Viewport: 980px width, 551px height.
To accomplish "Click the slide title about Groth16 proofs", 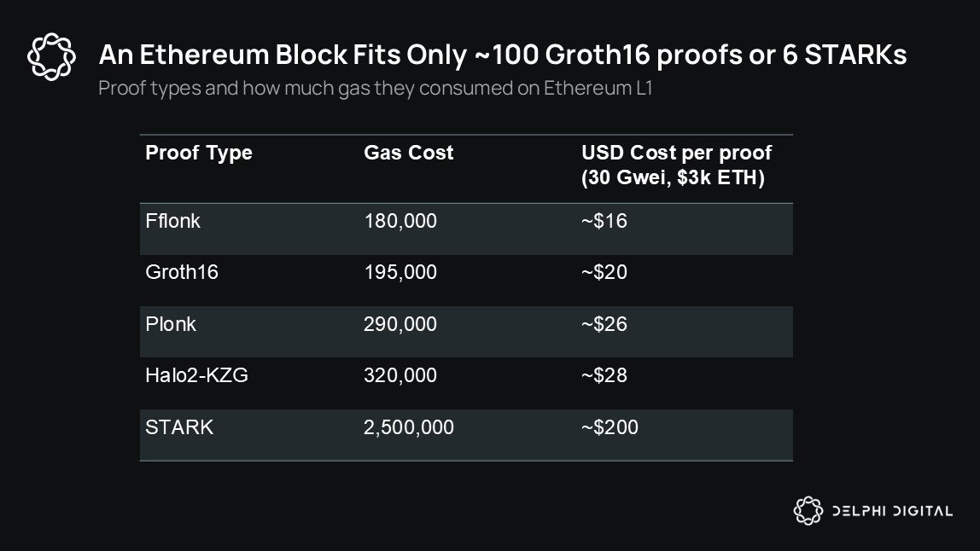I will [x=503, y=55].
